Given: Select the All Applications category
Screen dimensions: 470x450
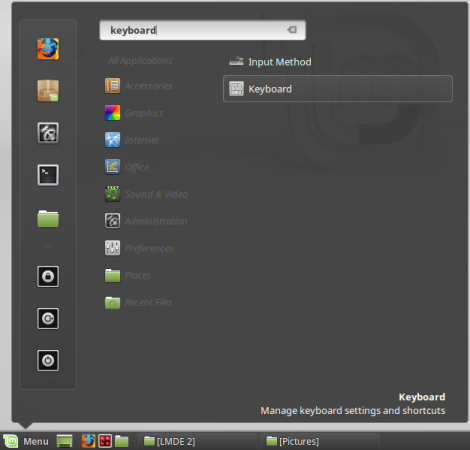Looking at the screenshot, I should tap(140, 60).
